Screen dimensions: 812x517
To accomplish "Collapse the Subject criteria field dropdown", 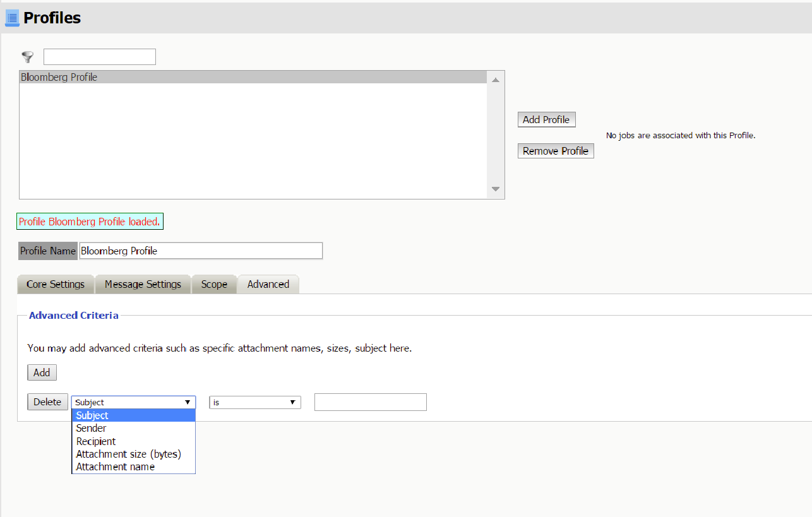I will (x=133, y=402).
